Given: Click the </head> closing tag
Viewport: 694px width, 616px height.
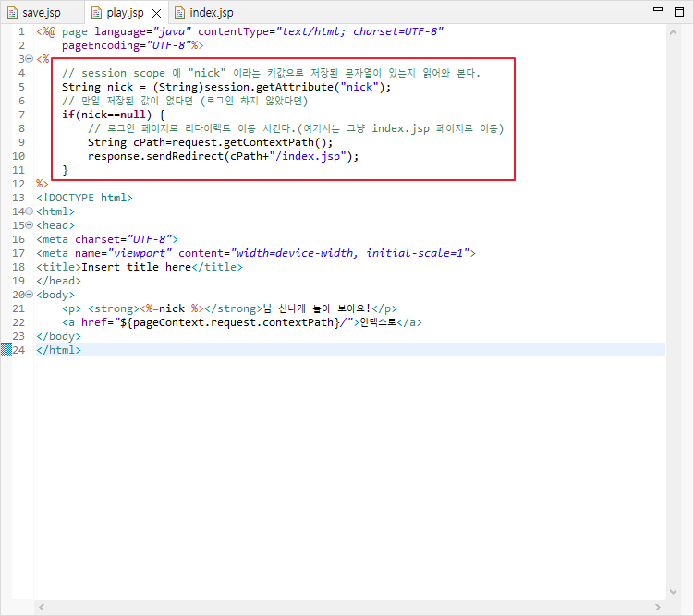Looking at the screenshot, I should [x=59, y=281].
